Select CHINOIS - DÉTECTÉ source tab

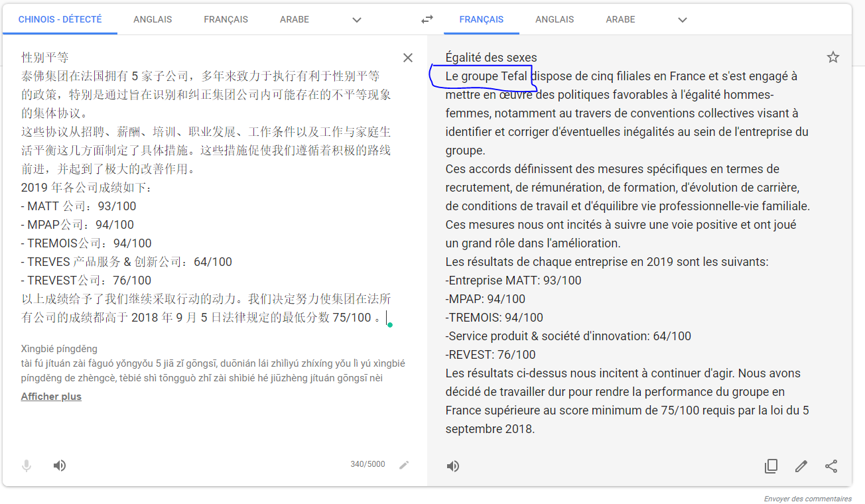(60, 19)
